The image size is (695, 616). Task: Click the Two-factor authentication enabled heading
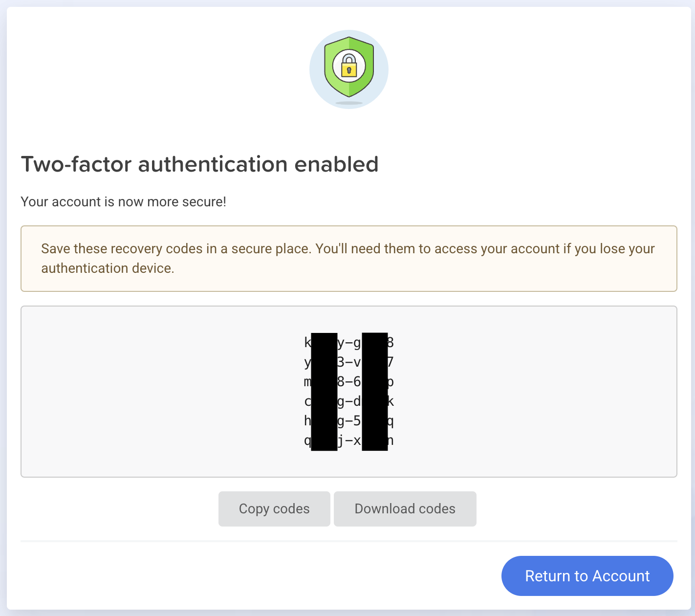click(x=199, y=164)
